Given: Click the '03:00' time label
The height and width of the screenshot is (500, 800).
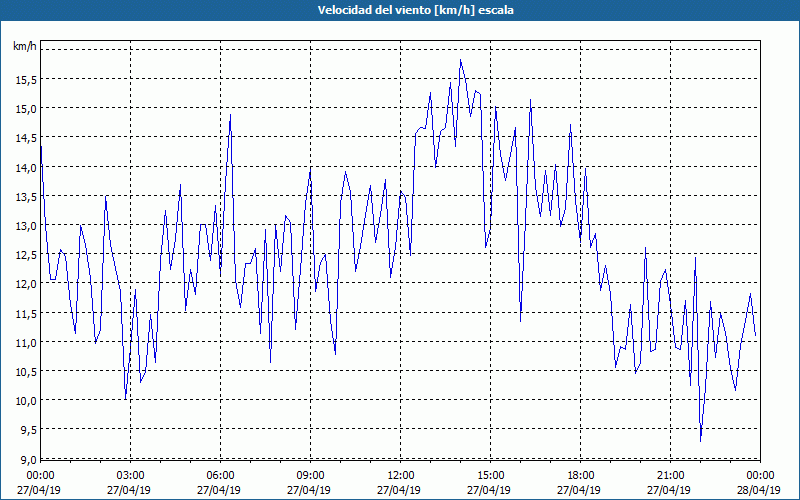Looking at the screenshot, I should point(131,476).
